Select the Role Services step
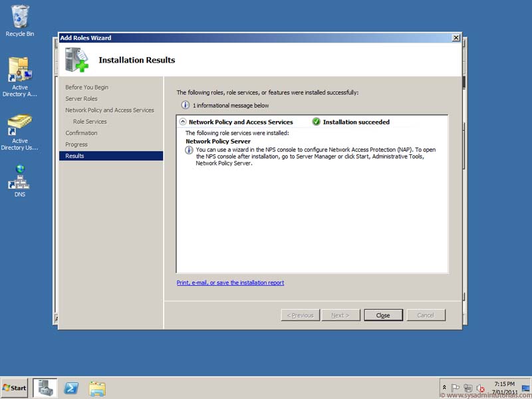 click(90, 122)
